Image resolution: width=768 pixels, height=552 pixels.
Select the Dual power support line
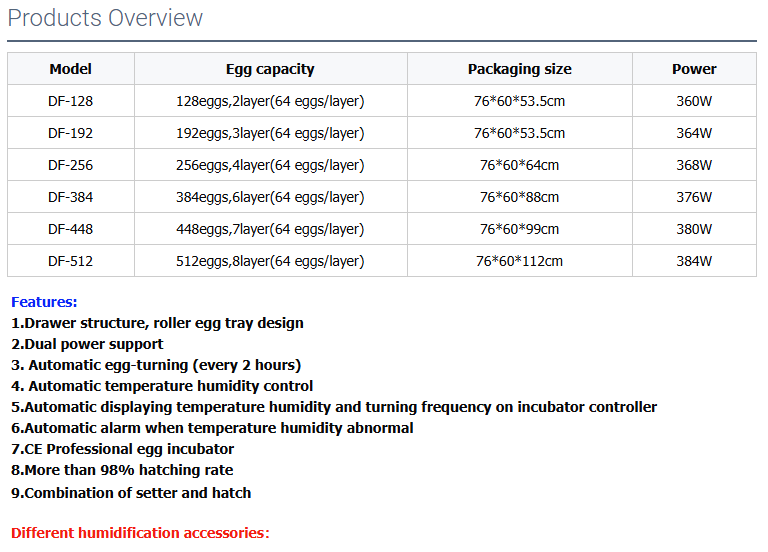point(87,344)
